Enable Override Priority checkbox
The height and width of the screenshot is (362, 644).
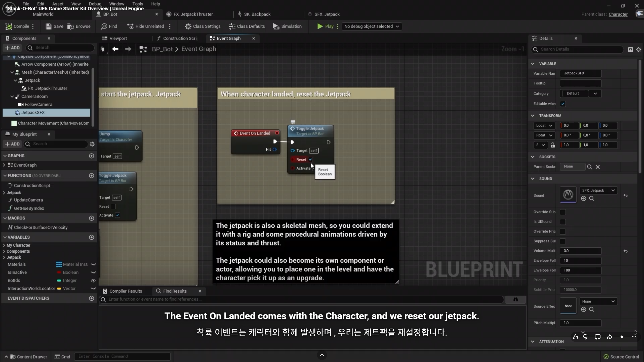563,232
